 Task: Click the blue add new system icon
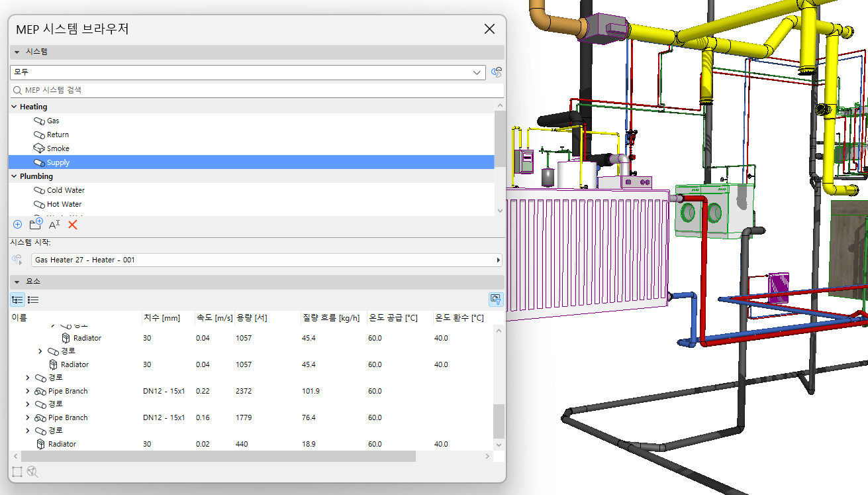(x=17, y=225)
